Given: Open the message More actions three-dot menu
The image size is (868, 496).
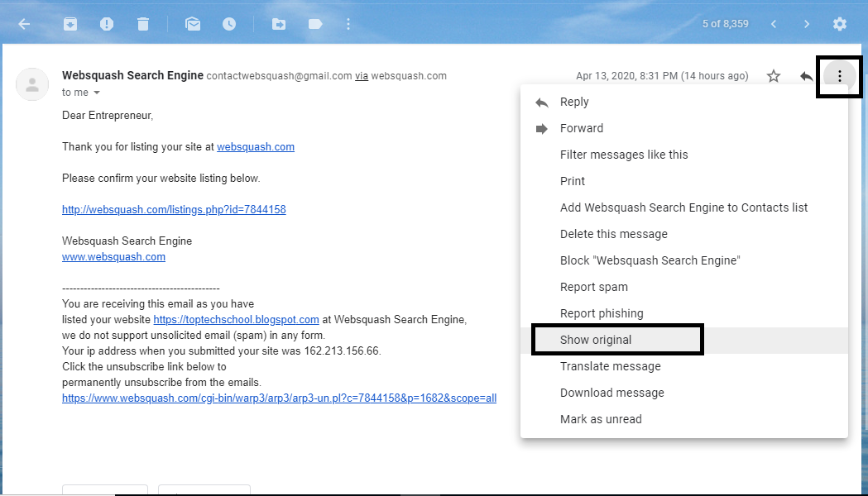Looking at the screenshot, I should [839, 75].
